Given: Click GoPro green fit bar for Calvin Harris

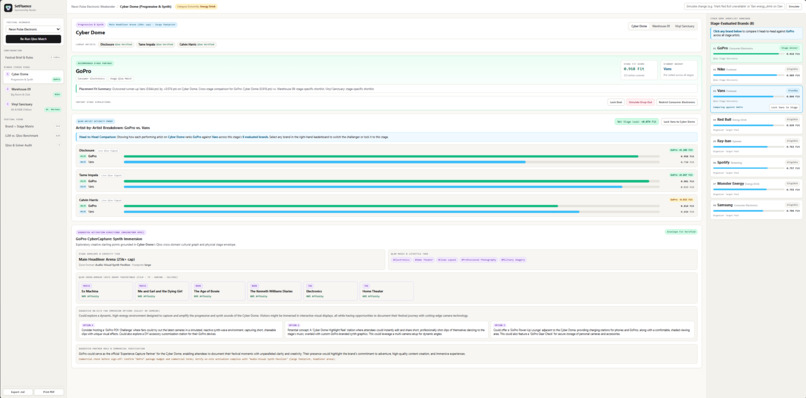Looking at the screenshot, I should (x=341, y=206).
